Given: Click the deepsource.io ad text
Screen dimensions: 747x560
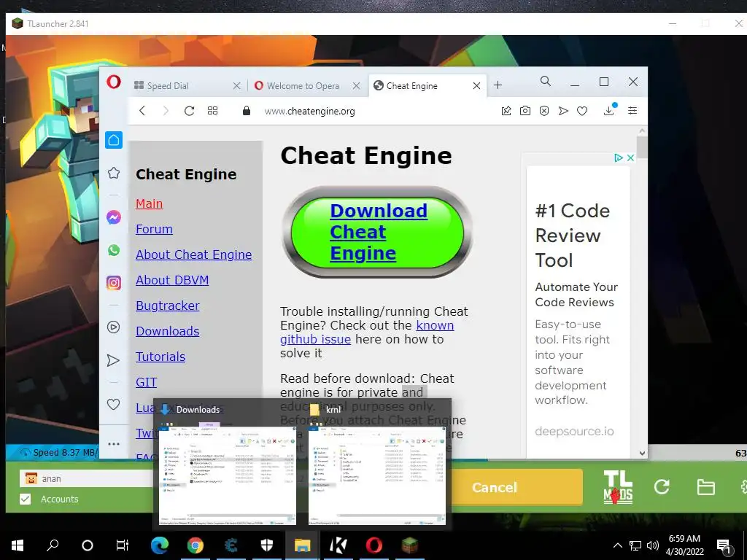Looking at the screenshot, I should [x=574, y=431].
